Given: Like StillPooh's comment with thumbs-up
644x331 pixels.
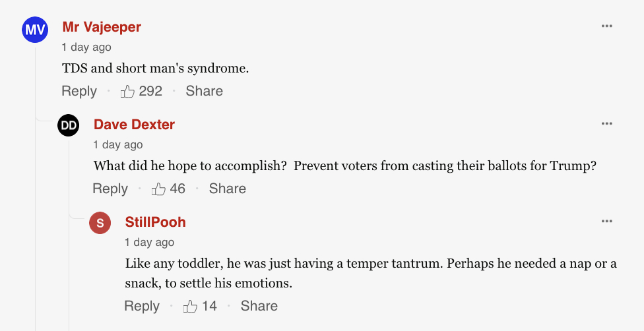Looking at the screenshot, I should point(191,307).
